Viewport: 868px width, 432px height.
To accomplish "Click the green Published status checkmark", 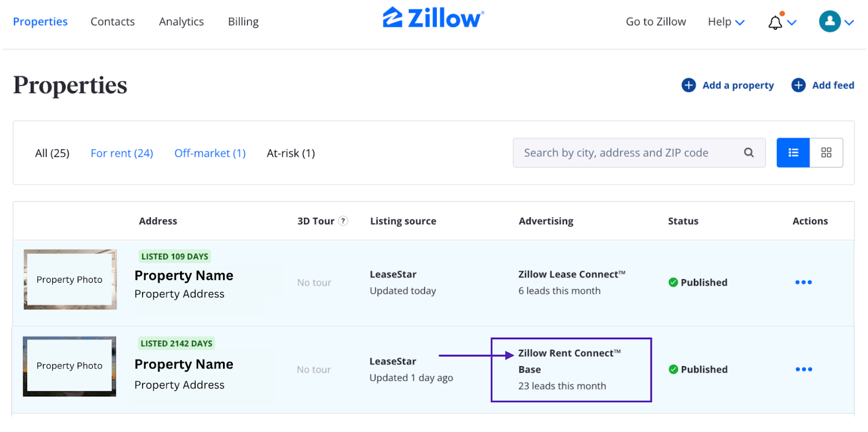I will [x=673, y=282].
